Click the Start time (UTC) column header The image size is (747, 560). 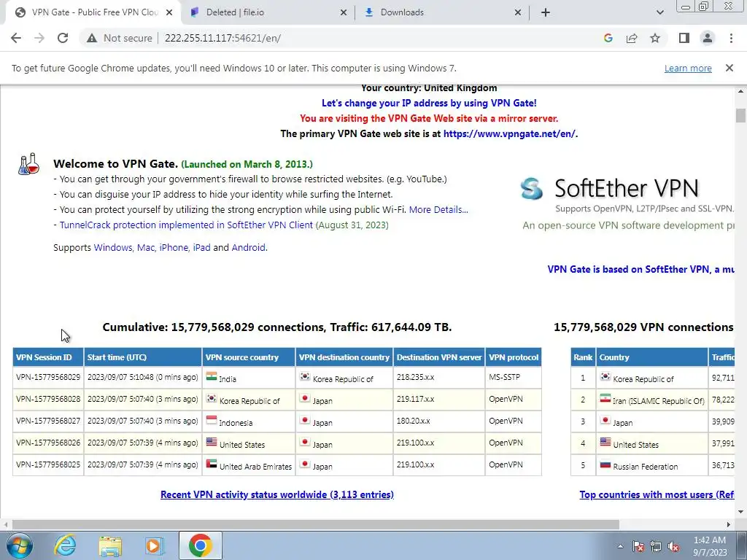coord(143,357)
